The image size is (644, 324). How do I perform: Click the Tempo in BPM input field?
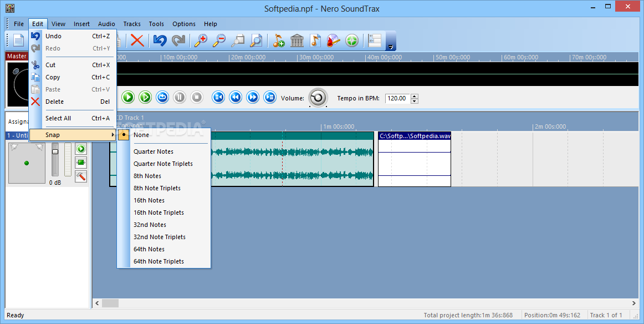click(x=397, y=98)
